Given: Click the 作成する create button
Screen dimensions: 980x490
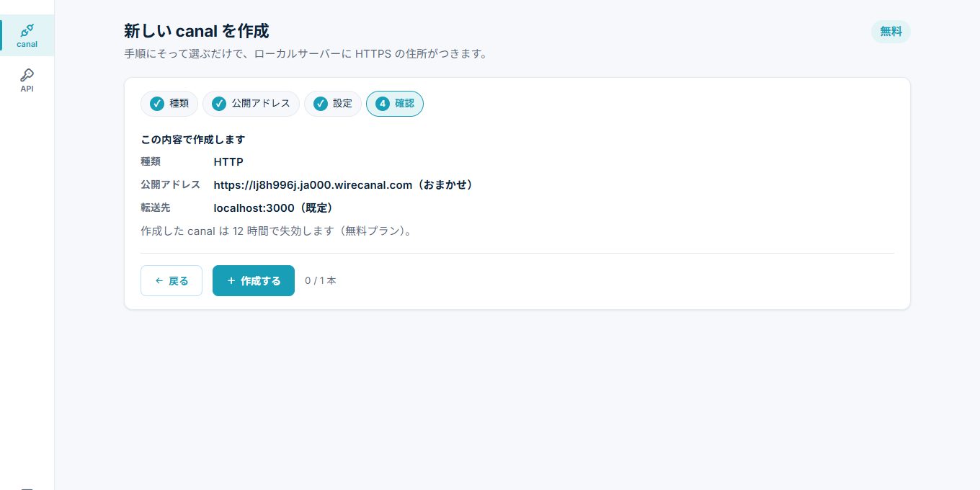Looking at the screenshot, I should pos(254,281).
